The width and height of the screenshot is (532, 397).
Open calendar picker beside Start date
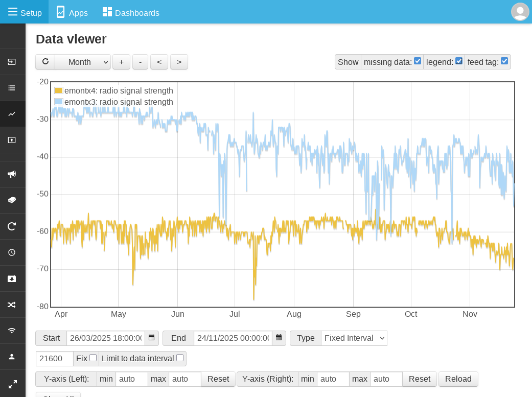click(x=152, y=338)
